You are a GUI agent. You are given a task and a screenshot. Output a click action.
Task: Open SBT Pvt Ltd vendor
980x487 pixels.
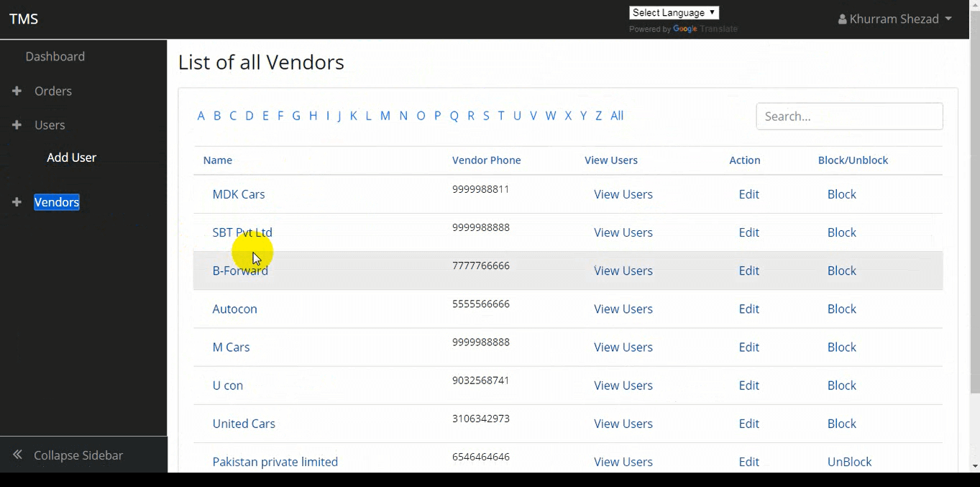[242, 232]
